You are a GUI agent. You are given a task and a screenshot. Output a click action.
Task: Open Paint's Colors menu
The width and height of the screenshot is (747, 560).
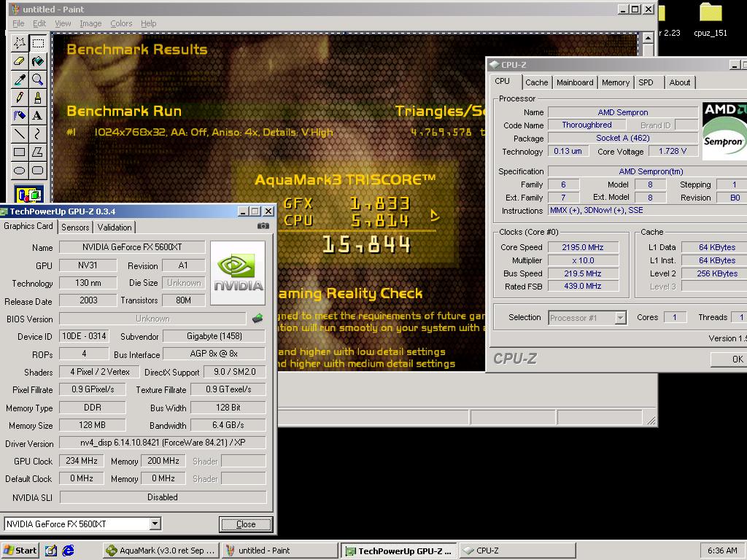click(121, 23)
